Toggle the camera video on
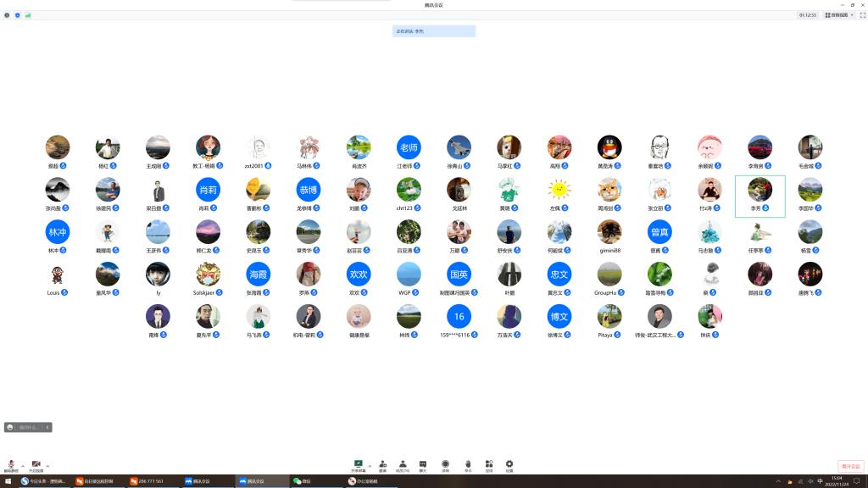The height and width of the screenshot is (488, 868). (36, 465)
